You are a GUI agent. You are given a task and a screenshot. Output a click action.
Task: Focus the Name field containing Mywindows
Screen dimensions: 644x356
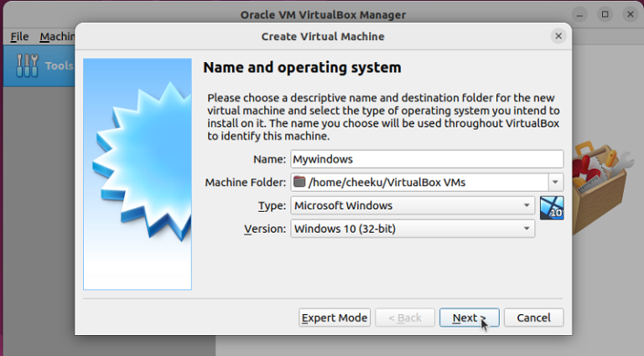427,159
